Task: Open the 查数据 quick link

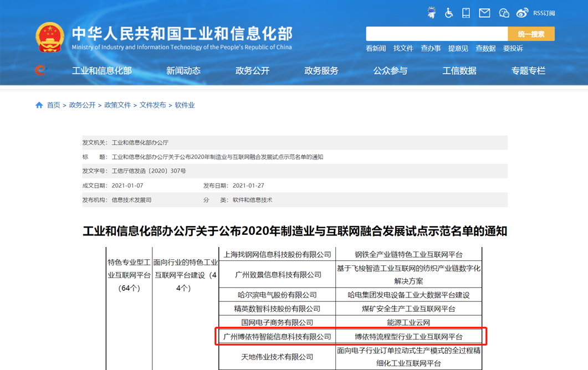Action: 485,48
